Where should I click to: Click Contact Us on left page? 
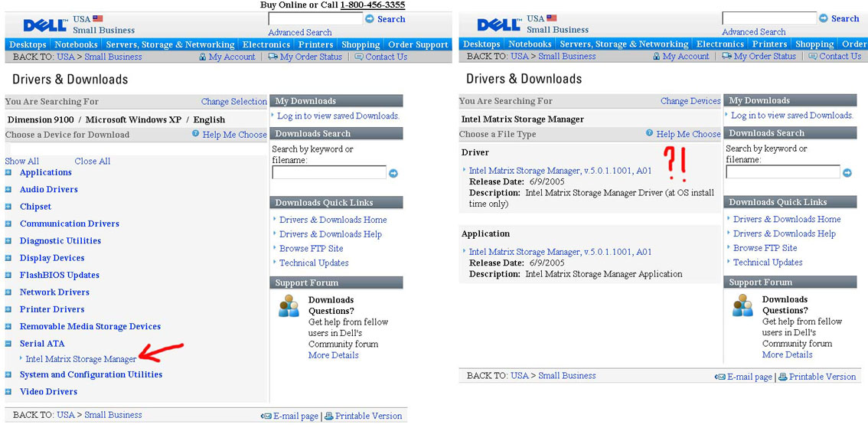(386, 57)
